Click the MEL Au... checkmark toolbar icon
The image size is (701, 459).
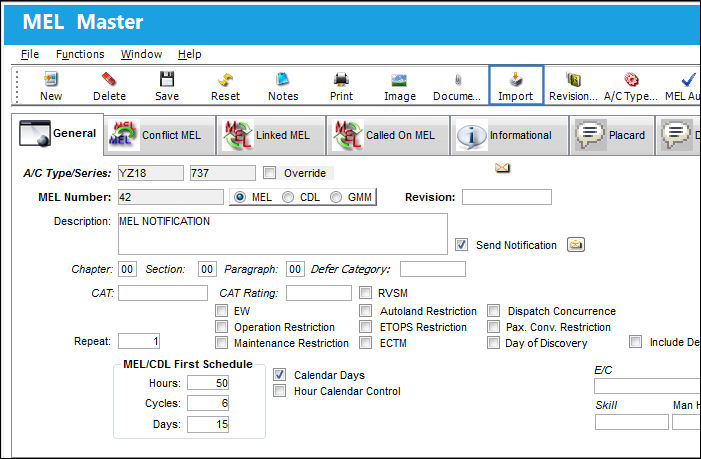coord(688,80)
